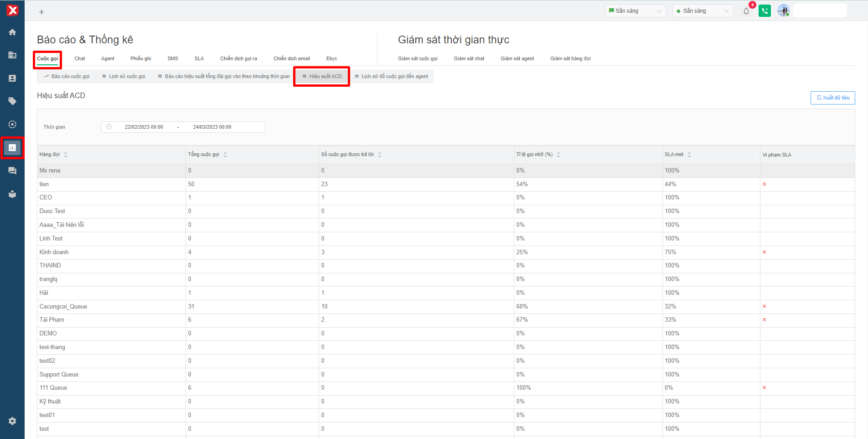Open the tag icon in sidebar
Viewport: 868px width, 439px height.
(x=12, y=101)
